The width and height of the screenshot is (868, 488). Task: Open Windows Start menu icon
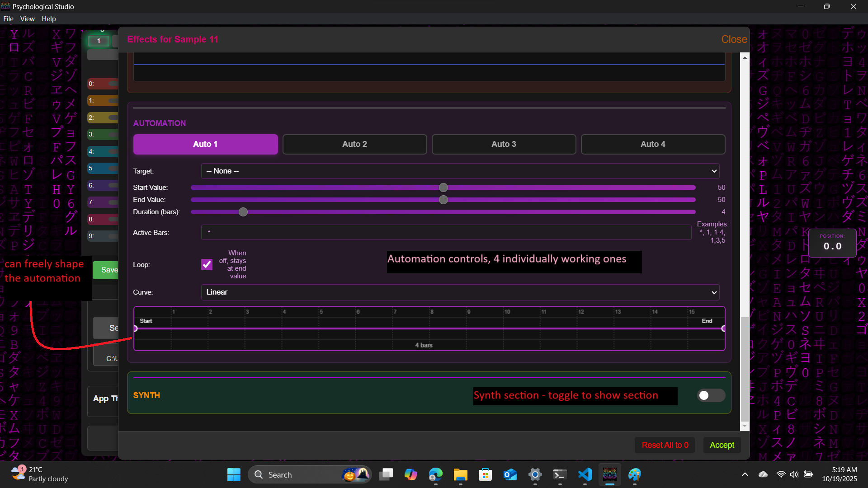point(234,474)
